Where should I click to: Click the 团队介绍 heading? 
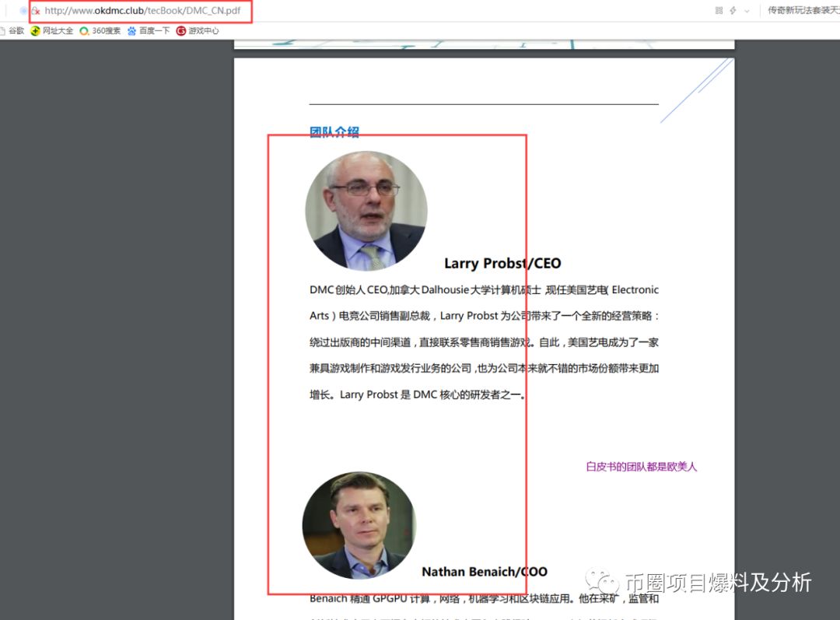pyautogui.click(x=334, y=131)
